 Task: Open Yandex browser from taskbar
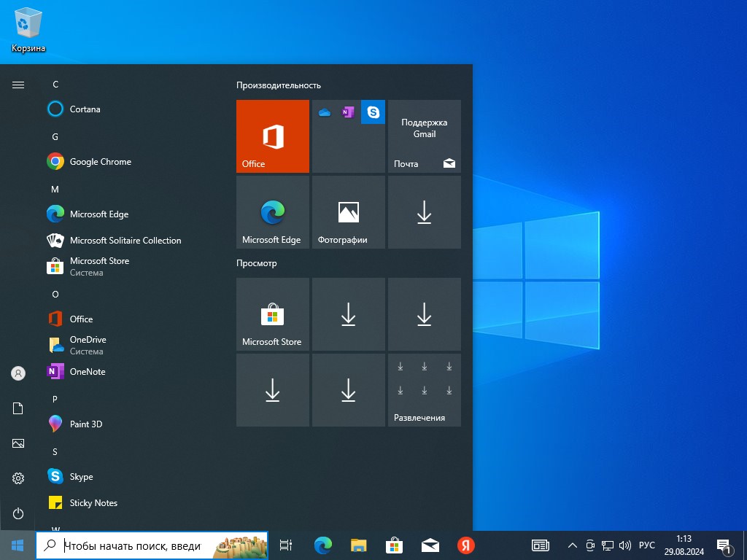pyautogui.click(x=466, y=545)
